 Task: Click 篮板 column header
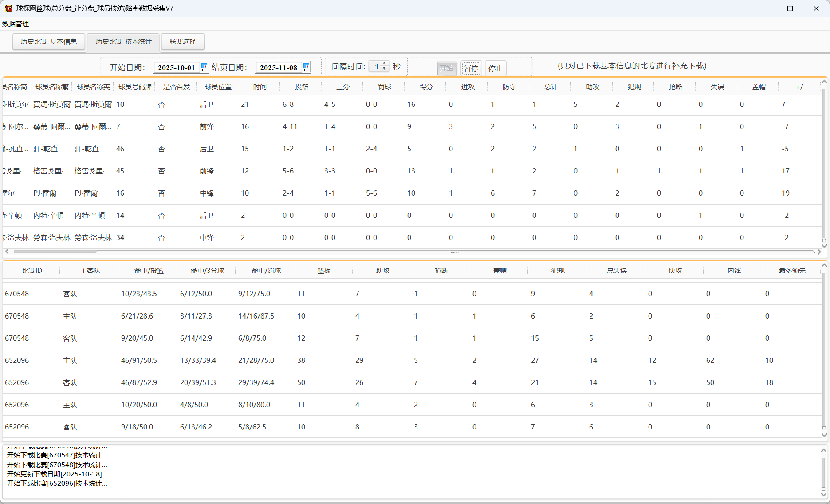click(324, 271)
